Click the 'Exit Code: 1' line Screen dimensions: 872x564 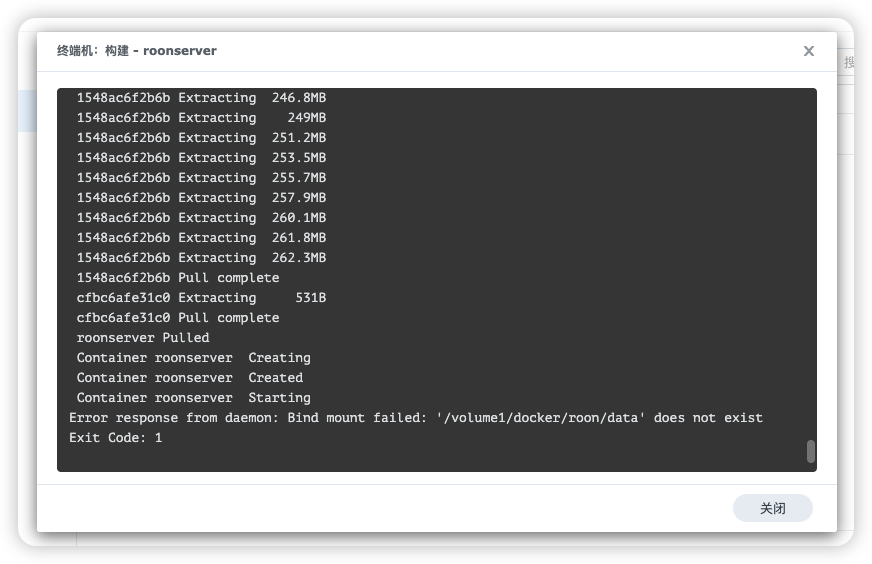pos(115,438)
